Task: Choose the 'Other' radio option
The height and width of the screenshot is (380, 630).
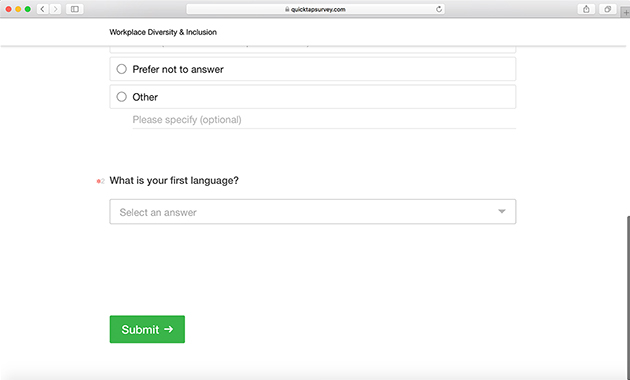Action: (x=121, y=97)
